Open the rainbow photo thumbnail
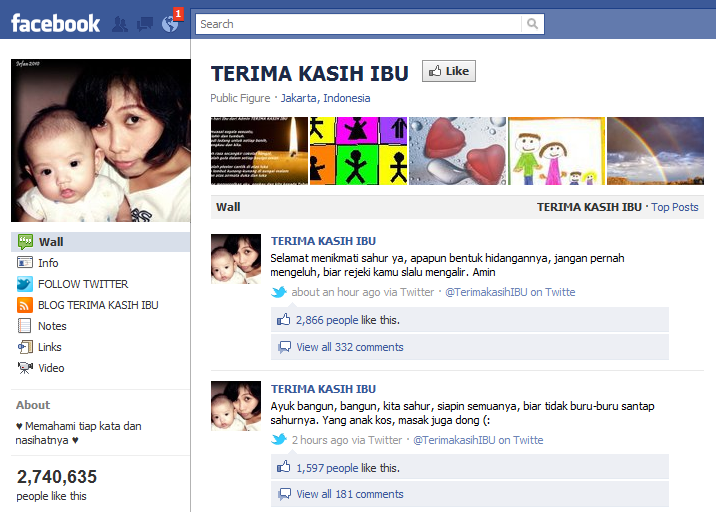Screen dimensions: 716x512 655,151
